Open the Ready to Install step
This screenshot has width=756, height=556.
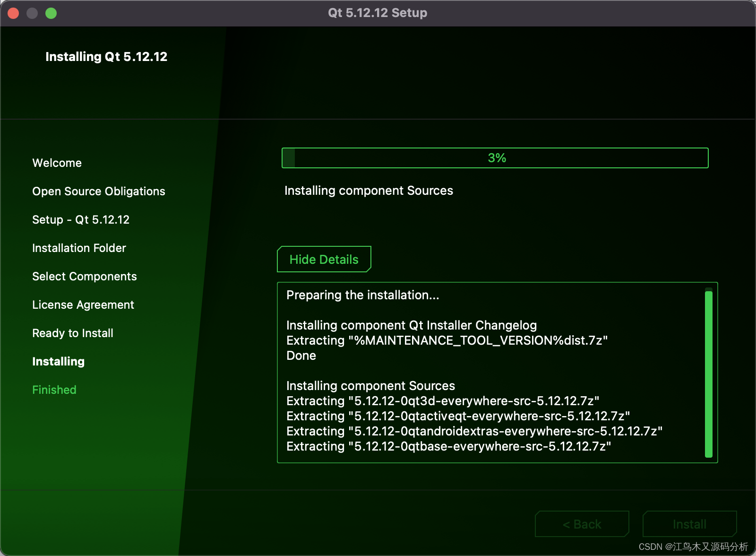pyautogui.click(x=72, y=333)
